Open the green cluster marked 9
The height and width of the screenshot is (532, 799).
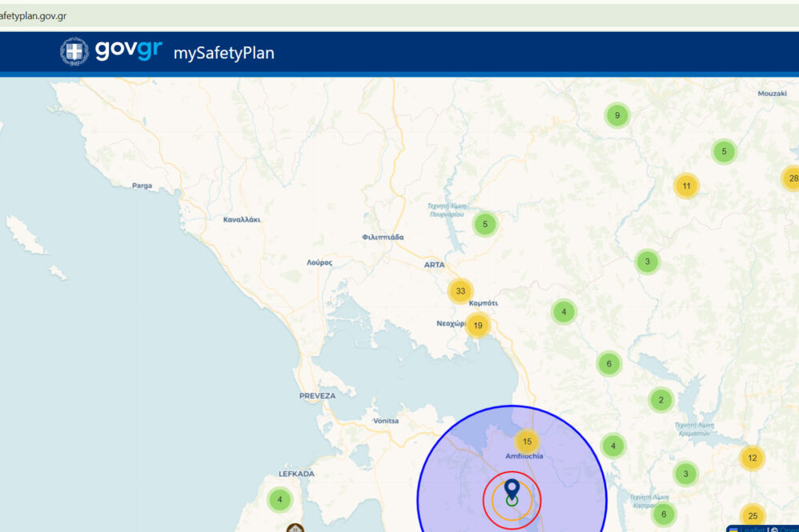click(x=616, y=116)
